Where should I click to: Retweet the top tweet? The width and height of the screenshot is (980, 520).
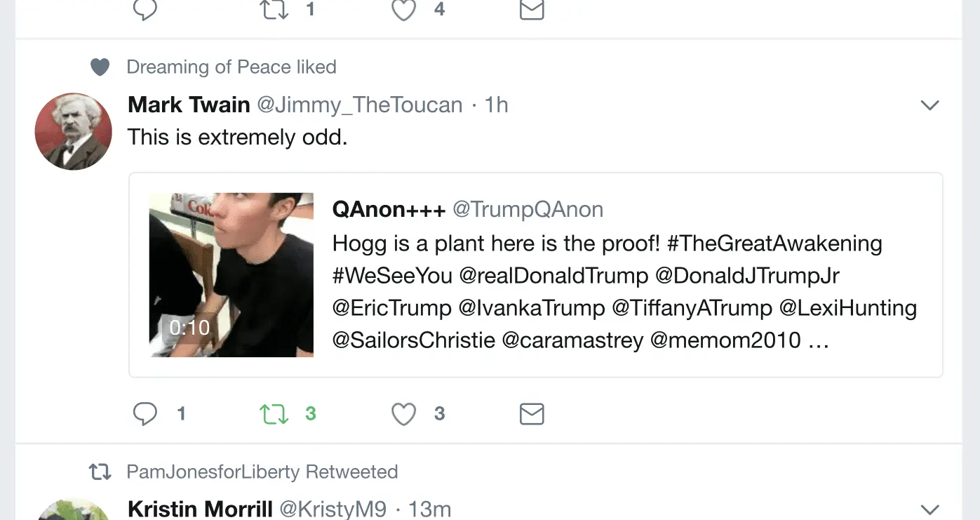point(274,10)
